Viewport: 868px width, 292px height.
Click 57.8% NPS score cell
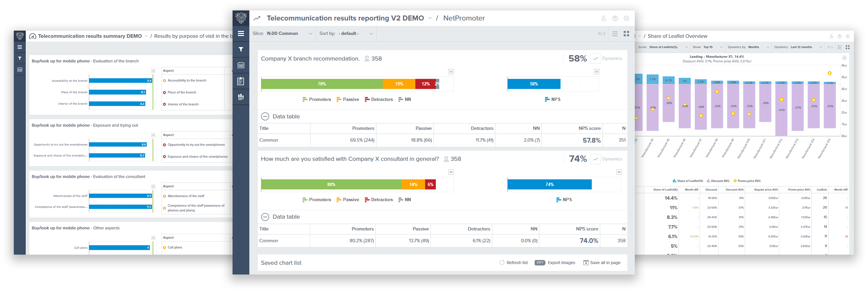pyautogui.click(x=591, y=140)
